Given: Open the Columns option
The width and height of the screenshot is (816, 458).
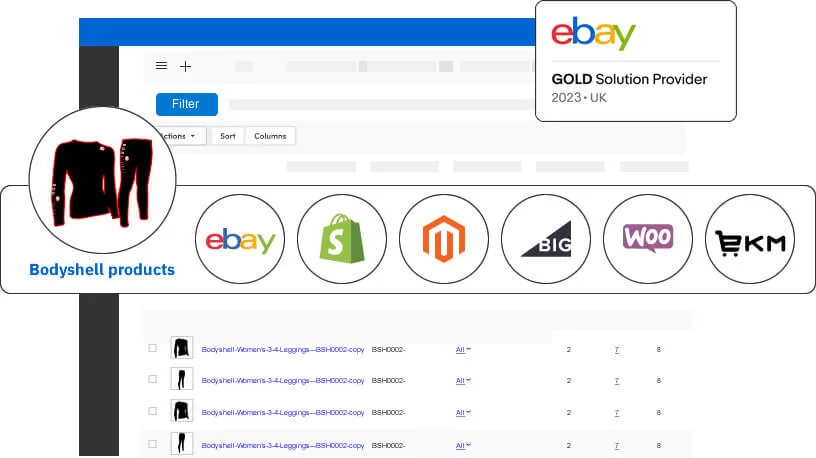Looking at the screenshot, I should 270,136.
